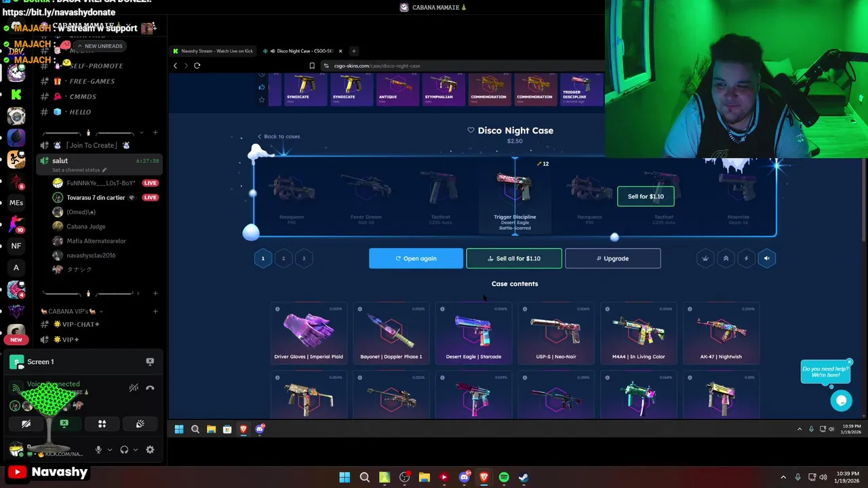Screen dimensions: 868x488
Task: Disconnect from voice call
Action: 150,388
